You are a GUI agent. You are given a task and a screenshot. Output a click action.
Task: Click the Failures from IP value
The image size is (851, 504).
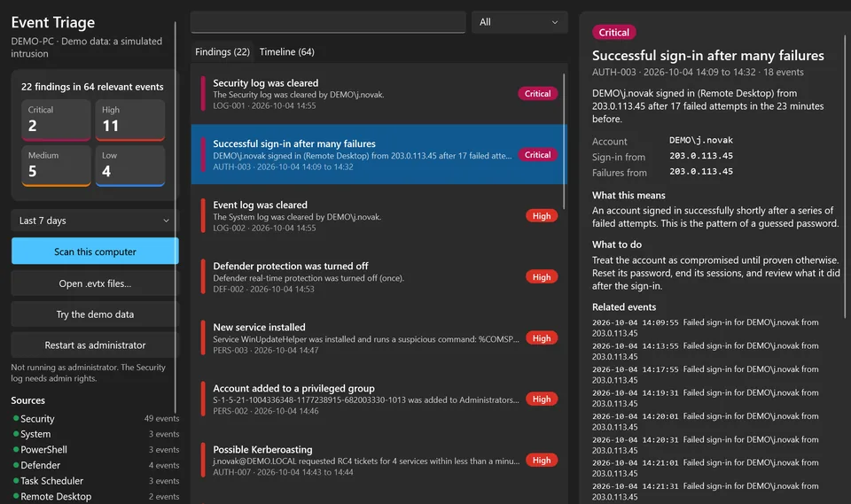tap(700, 172)
